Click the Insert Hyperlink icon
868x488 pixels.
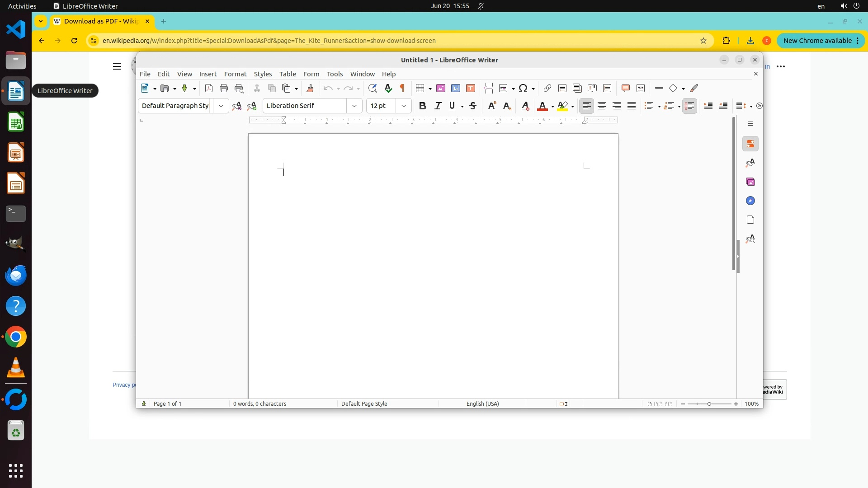547,88
